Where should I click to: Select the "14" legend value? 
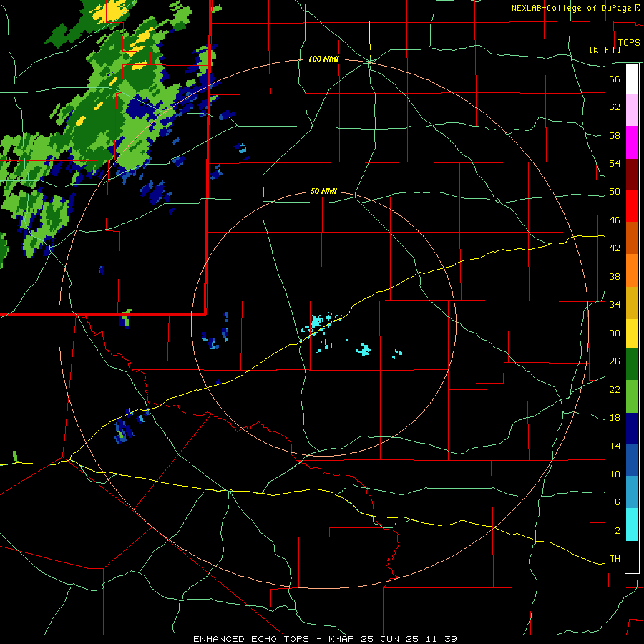615,446
